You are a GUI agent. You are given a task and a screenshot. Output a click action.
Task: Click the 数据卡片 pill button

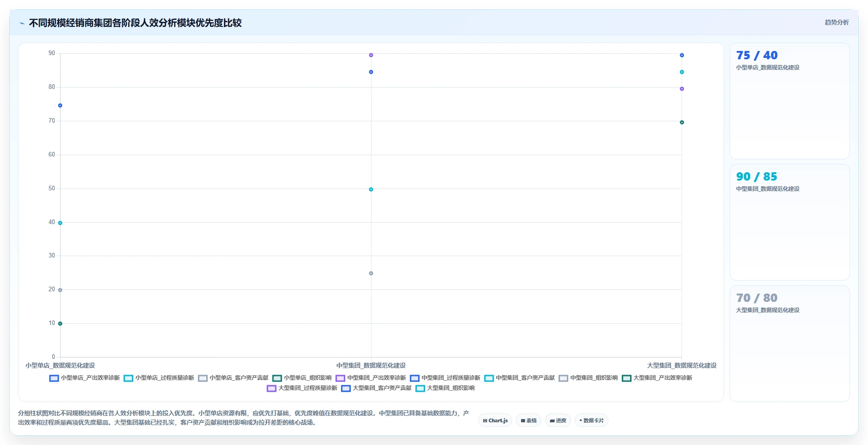591,420
